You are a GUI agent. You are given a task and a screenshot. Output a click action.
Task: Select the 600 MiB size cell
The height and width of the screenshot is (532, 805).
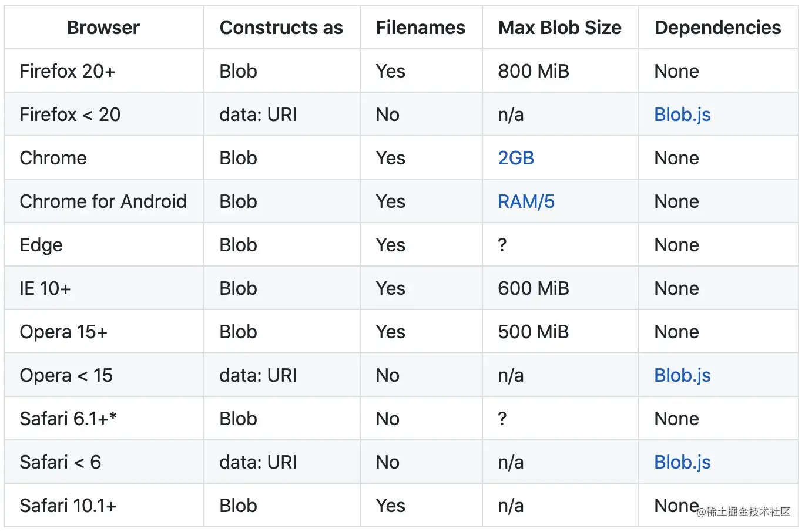click(534, 288)
